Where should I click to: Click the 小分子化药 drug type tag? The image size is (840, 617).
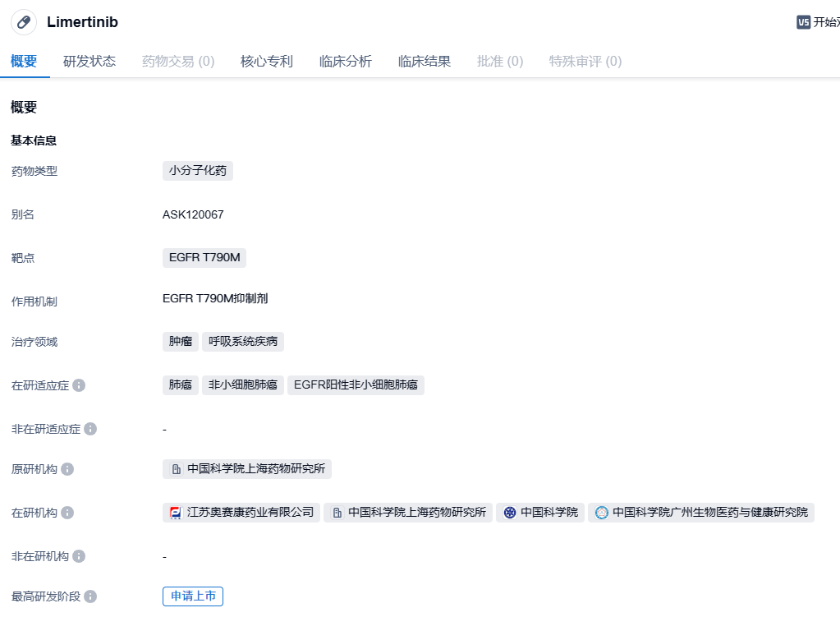[197, 171]
